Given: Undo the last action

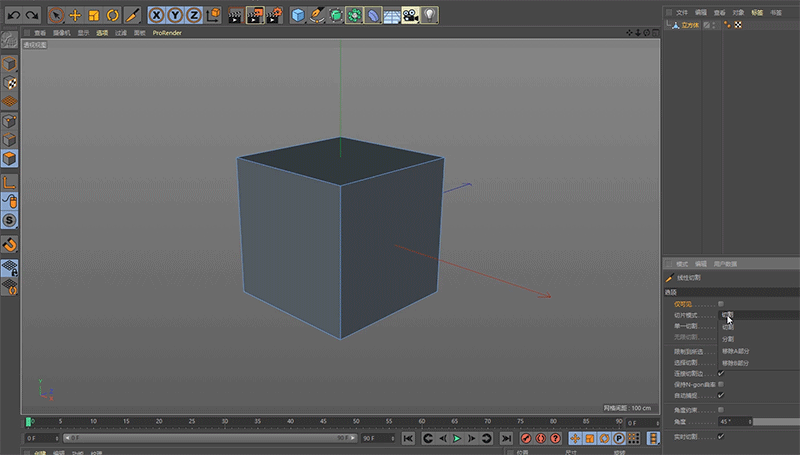Looking at the screenshot, I should click(x=14, y=15).
